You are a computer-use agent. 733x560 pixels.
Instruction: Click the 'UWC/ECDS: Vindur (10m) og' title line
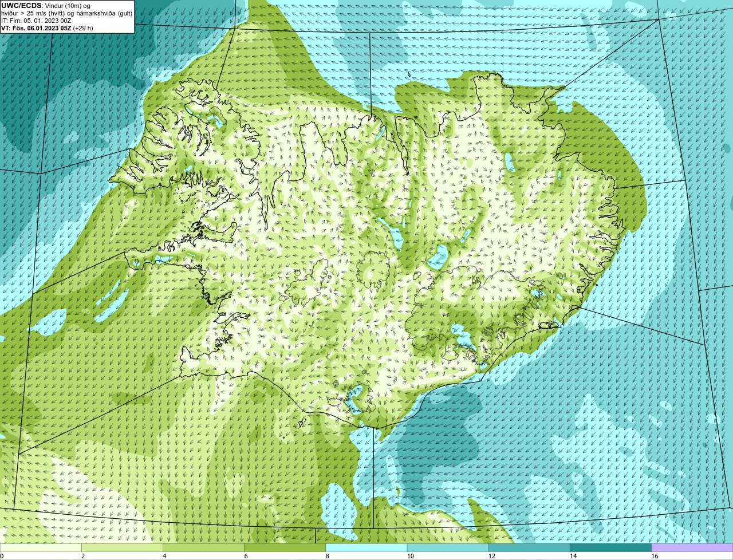pyautogui.click(x=46, y=6)
